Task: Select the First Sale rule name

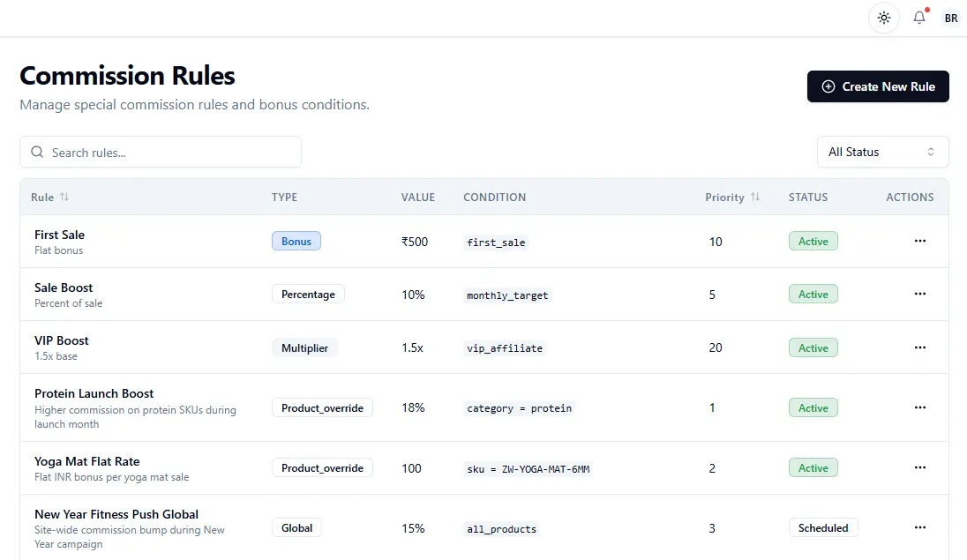Action: 59,235
